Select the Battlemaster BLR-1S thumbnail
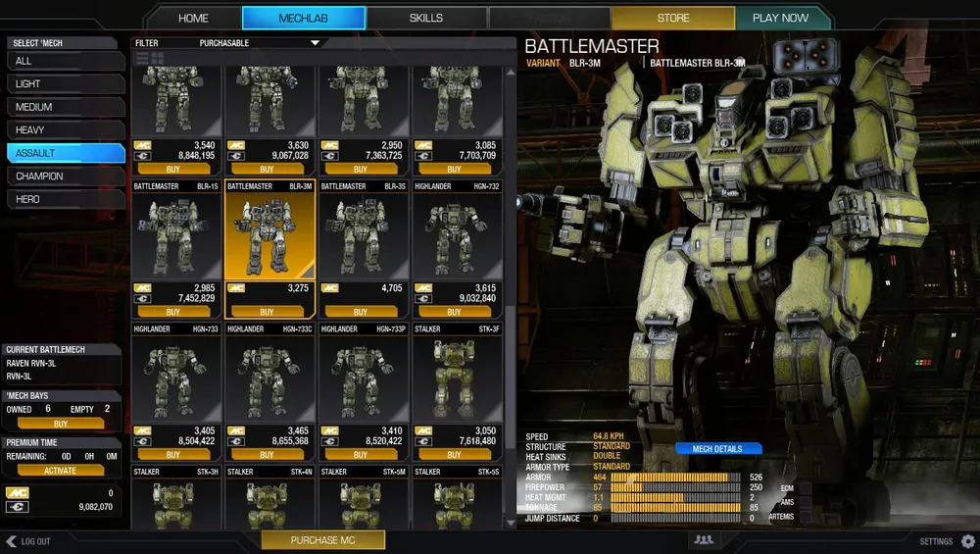The height and width of the screenshot is (554, 980). 176,235
